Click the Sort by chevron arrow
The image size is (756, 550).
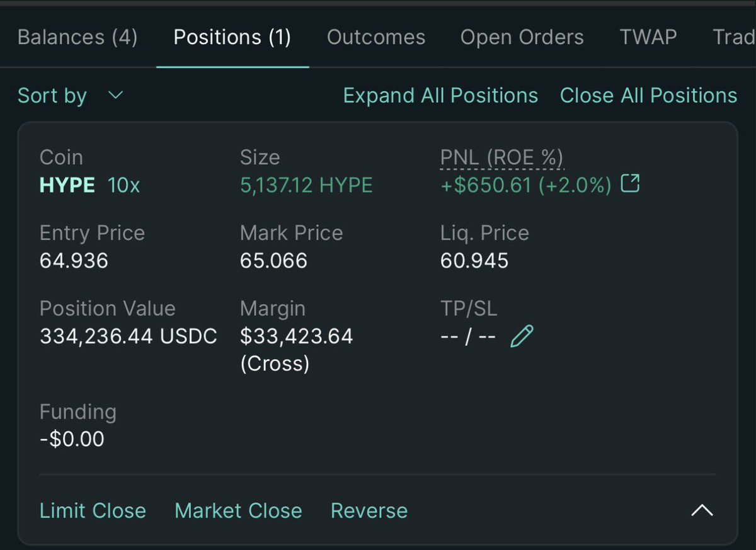pyautogui.click(x=116, y=96)
